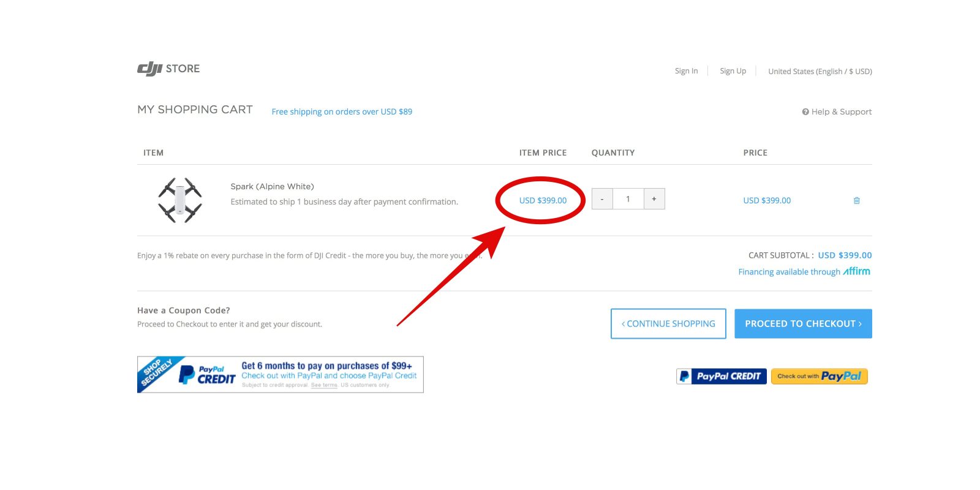Open the Sign In page
This screenshot has width=980, height=490.
(686, 71)
